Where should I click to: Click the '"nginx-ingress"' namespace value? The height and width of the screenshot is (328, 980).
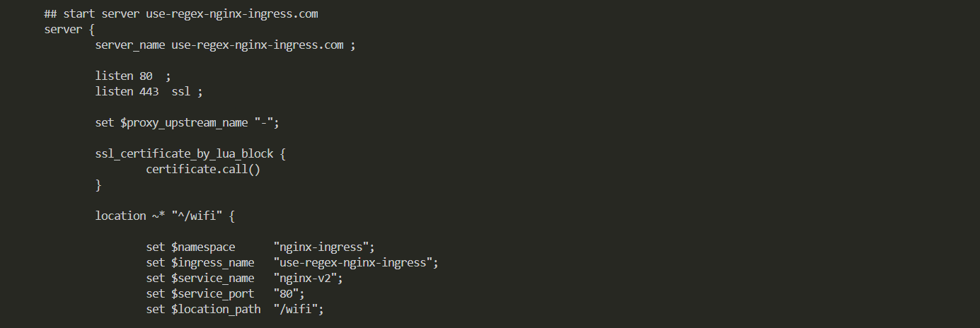click(323, 247)
